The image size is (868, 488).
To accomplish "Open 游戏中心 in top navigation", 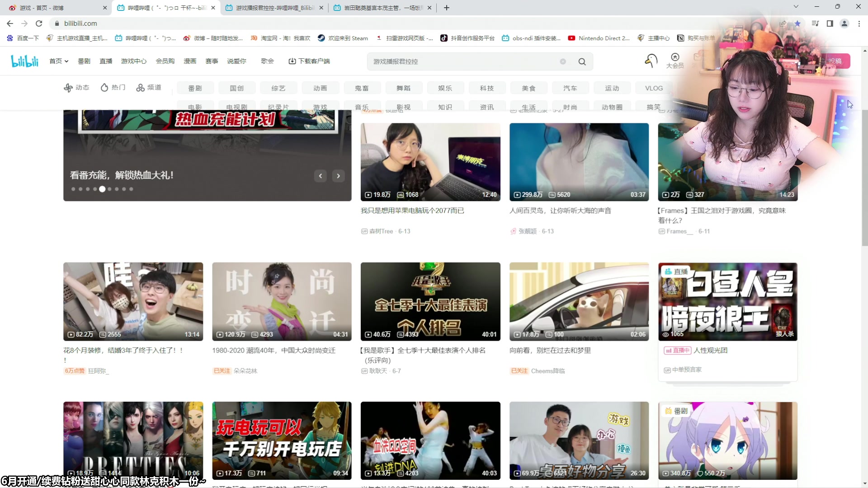I will click(x=134, y=61).
